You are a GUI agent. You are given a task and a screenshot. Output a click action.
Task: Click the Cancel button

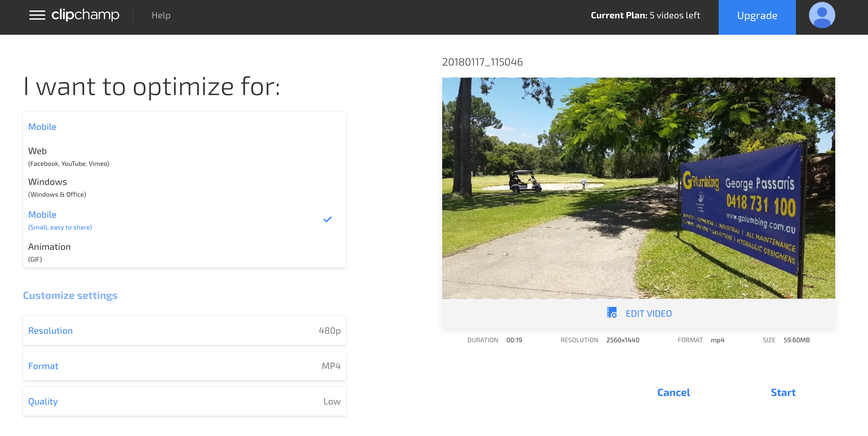pos(673,392)
